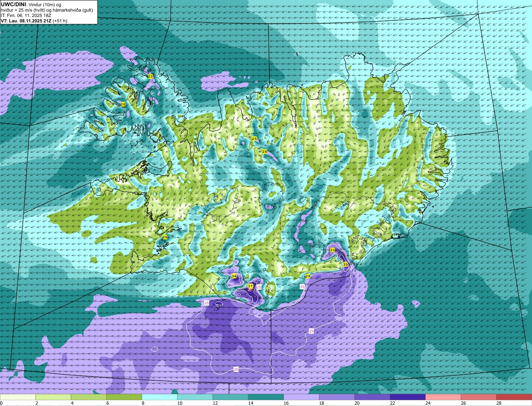532x406 pixels.
Task: Click the 6–8 m/s olive green legend swatch
Action: (x=124, y=397)
